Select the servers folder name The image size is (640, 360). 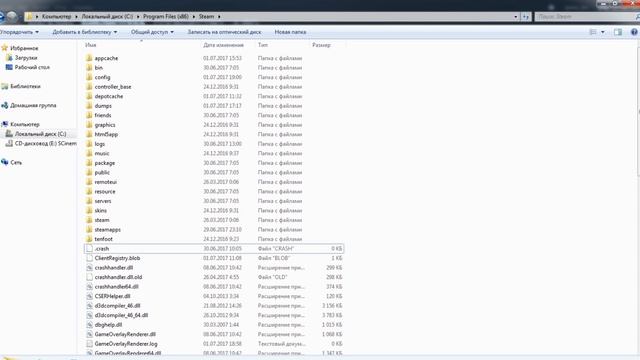coord(103,201)
